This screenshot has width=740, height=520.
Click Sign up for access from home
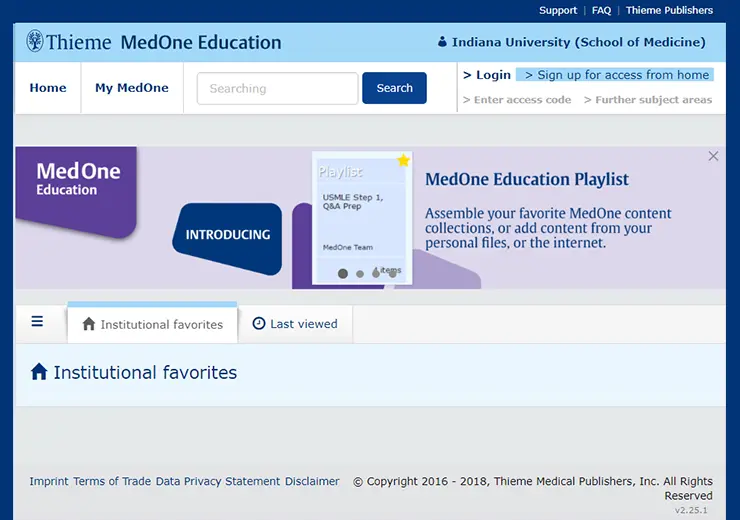tap(615, 75)
